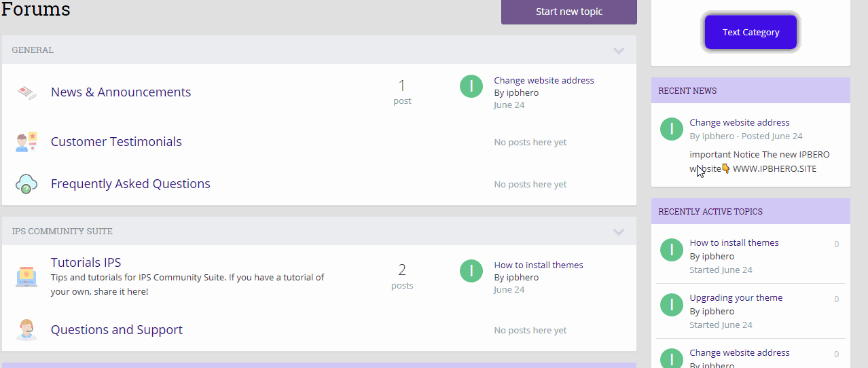Go to Frequently Asked Questions forum

[x=130, y=184]
